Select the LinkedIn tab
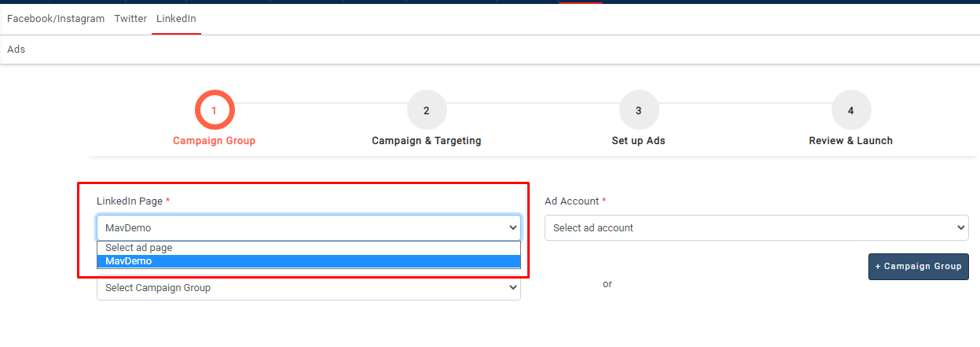The height and width of the screenshot is (347, 980). pyautogui.click(x=176, y=19)
